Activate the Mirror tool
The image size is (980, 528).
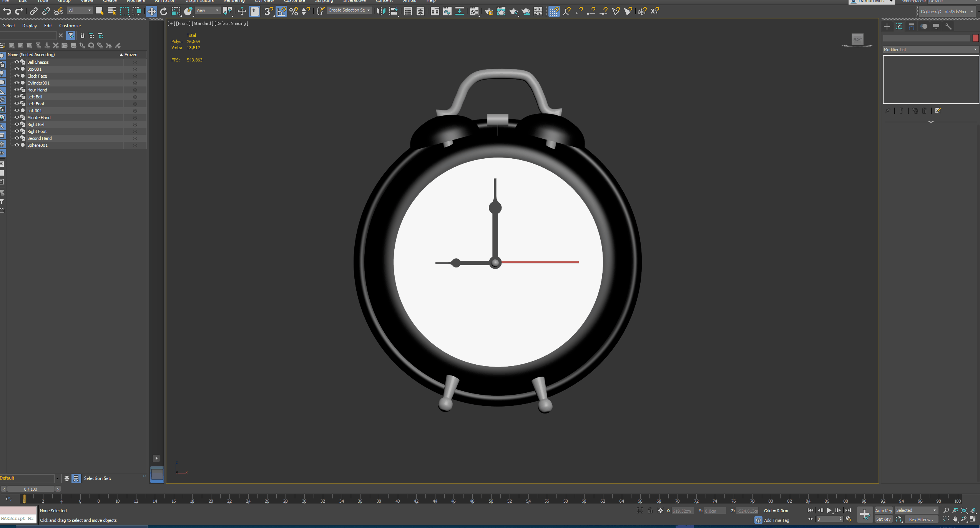(381, 11)
